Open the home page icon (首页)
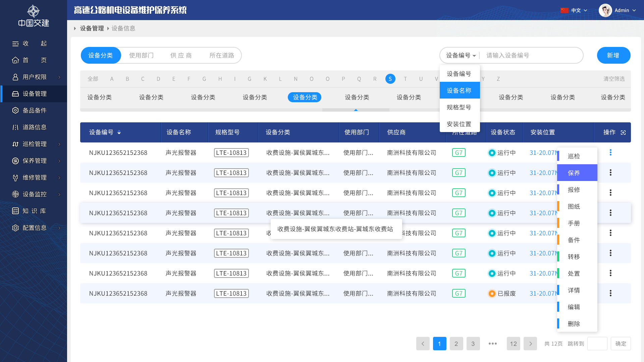 point(15,60)
